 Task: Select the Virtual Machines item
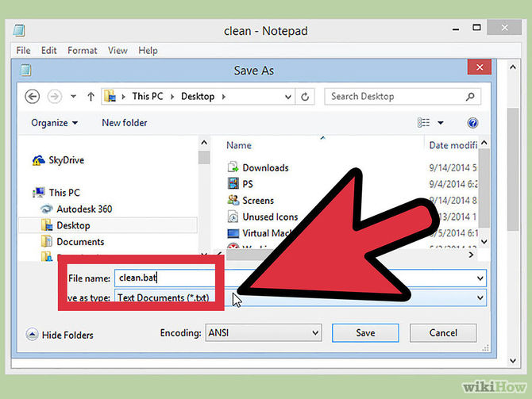click(267, 233)
